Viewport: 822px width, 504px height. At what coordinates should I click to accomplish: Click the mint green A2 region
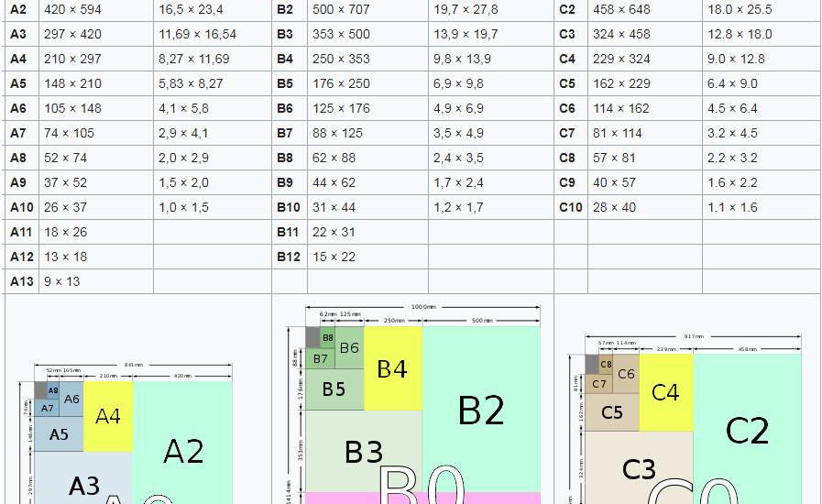coord(182,442)
